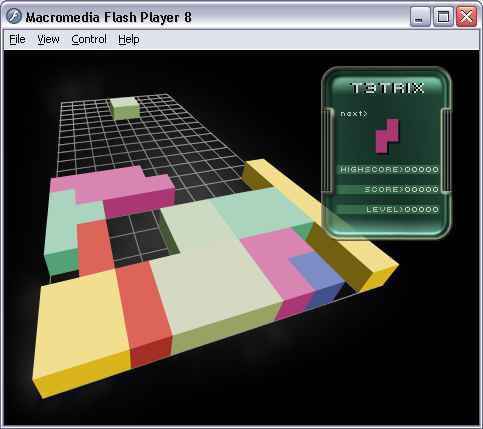The width and height of the screenshot is (483, 429).
Task: Open the Help menu
Action: coord(129,39)
